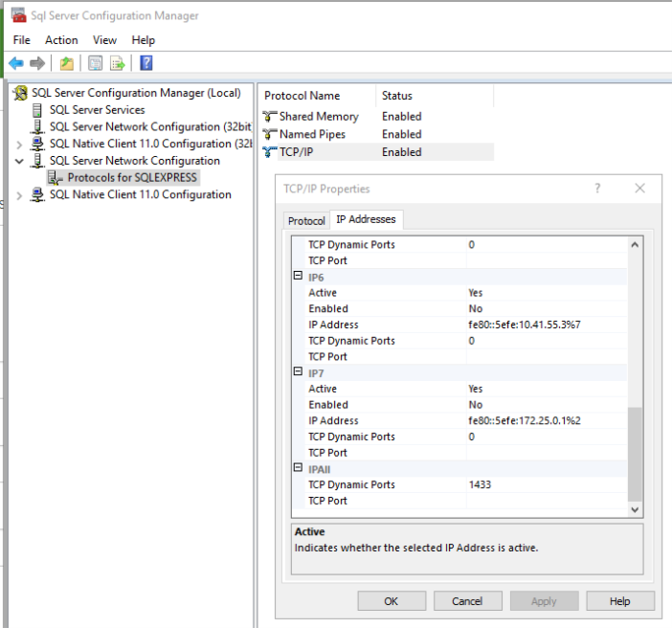The image size is (672, 628).
Task: Click the empty IP7 TCP Port field
Action: (547, 453)
